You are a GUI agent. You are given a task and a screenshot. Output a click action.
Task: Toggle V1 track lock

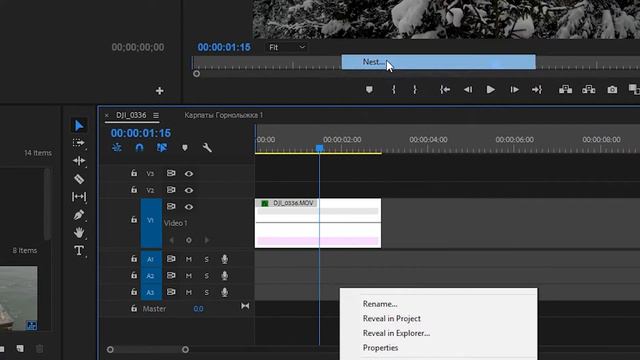[x=134, y=220]
